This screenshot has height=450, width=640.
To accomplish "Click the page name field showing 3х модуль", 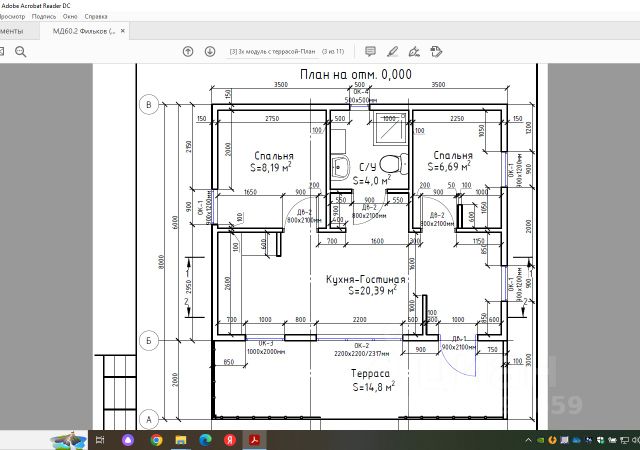I will pos(272,51).
